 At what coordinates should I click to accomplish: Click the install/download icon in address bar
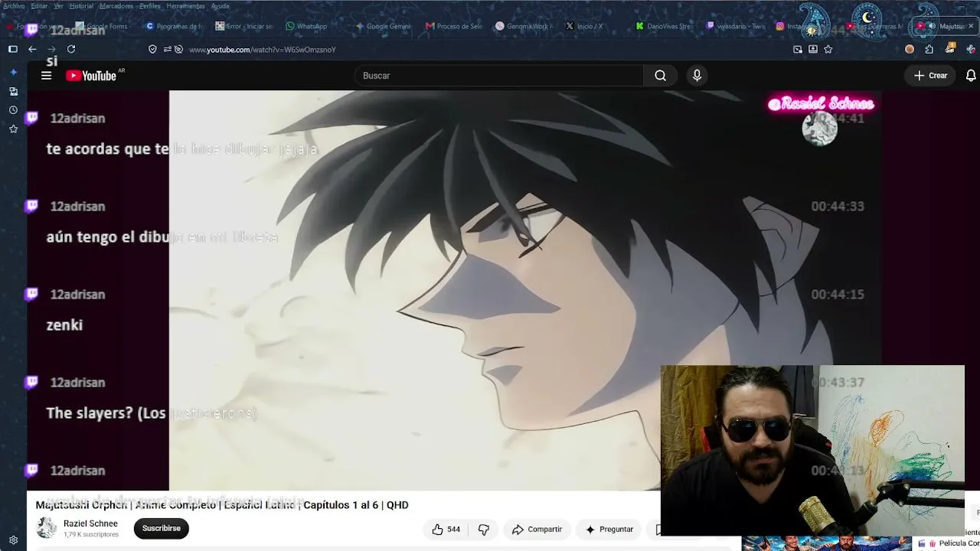pyautogui.click(x=813, y=49)
